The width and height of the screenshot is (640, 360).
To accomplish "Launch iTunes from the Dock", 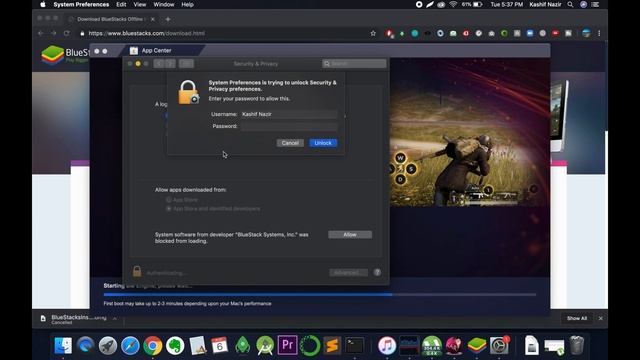I will click(387, 346).
